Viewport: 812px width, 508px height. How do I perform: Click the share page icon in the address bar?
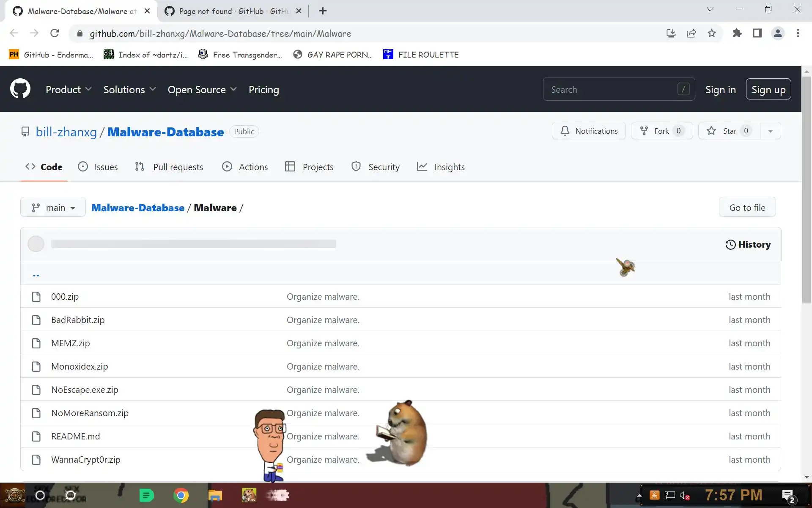point(691,33)
